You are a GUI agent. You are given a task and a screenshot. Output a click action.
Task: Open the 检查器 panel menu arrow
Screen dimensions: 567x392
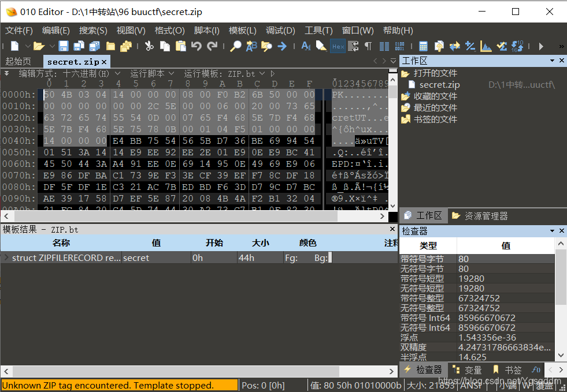pos(552,230)
